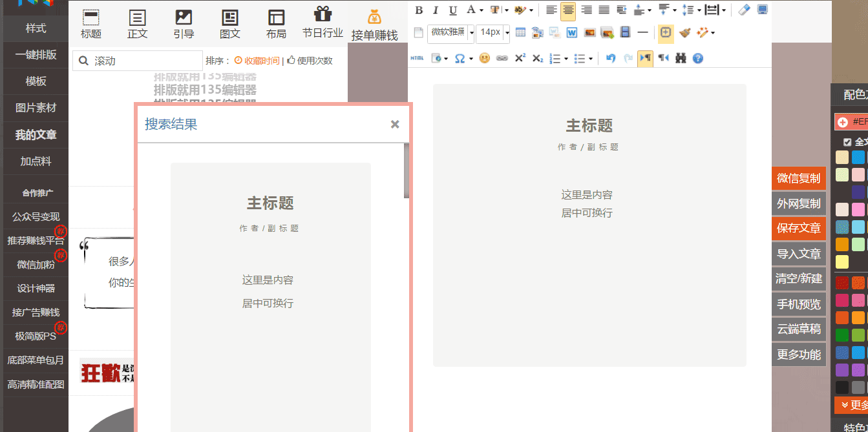Click the emoticon smiley icon

(x=484, y=58)
